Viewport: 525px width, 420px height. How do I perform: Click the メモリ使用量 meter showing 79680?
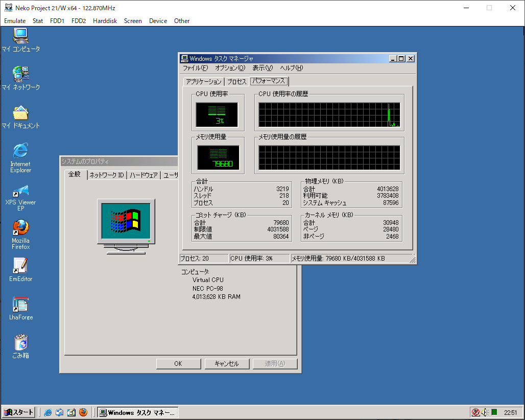[x=218, y=157]
